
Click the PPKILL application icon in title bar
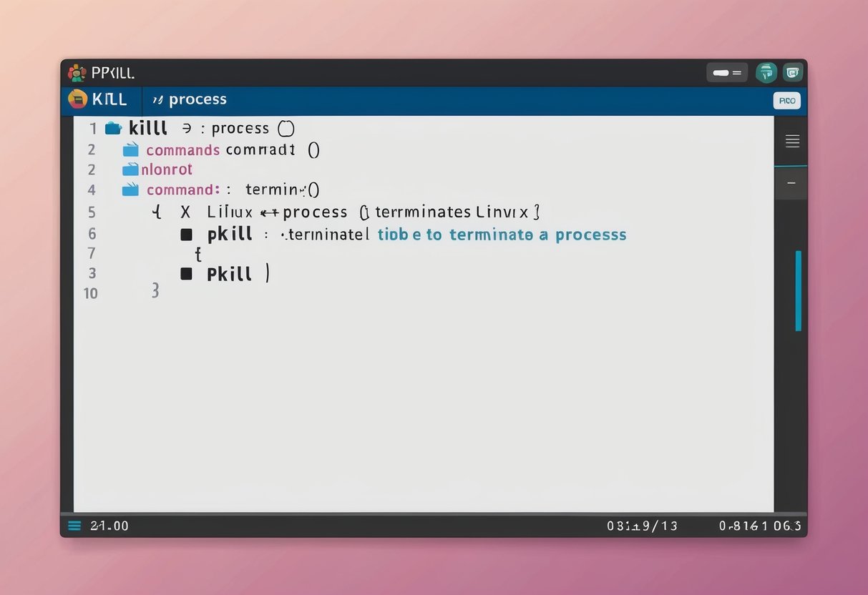pyautogui.click(x=77, y=72)
